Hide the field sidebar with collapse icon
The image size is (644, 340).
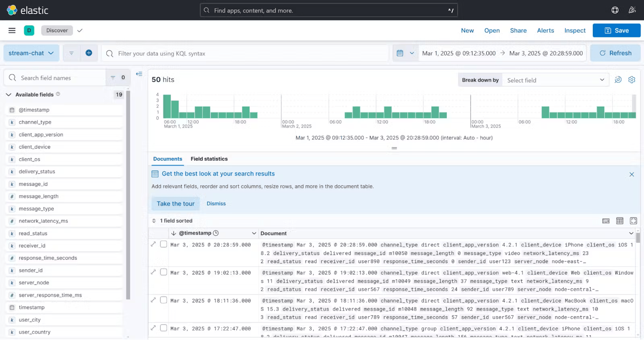pos(139,74)
